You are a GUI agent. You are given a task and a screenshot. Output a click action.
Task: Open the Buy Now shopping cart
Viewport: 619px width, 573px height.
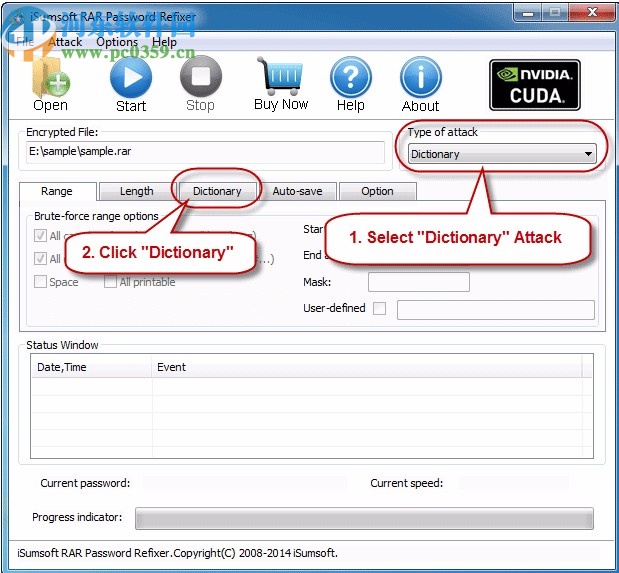click(281, 84)
